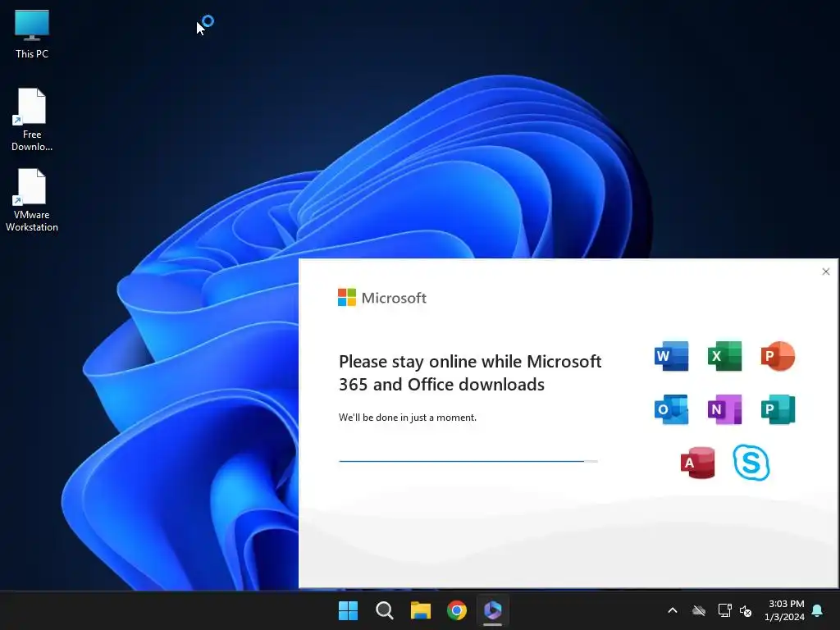This screenshot has height=630, width=840.
Task: Click the Microsoft logo in the installer
Action: [x=382, y=298]
